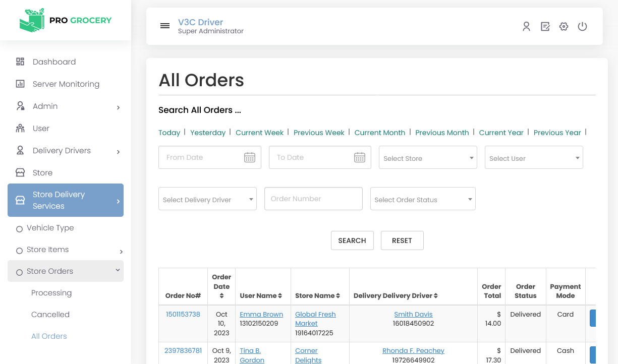Sort table by User Name column

coord(280,296)
